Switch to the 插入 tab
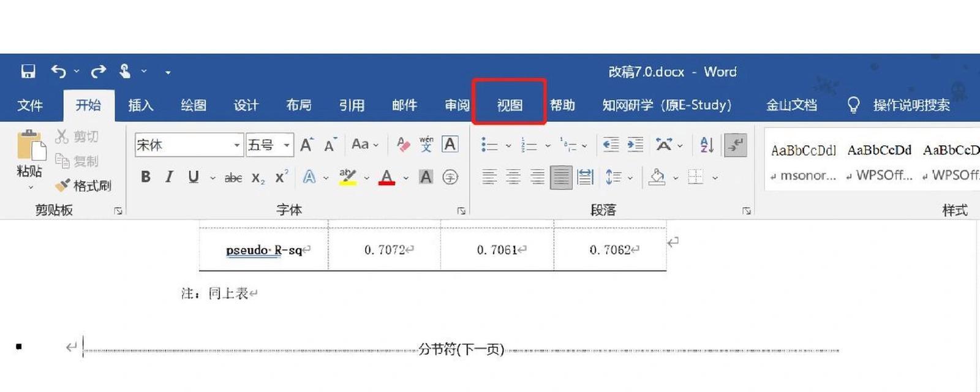 [x=141, y=105]
